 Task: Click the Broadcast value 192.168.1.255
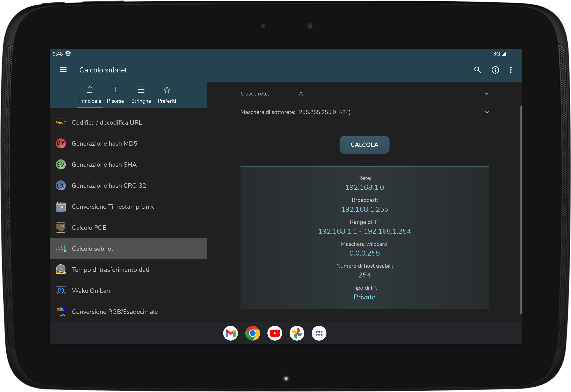(x=365, y=209)
